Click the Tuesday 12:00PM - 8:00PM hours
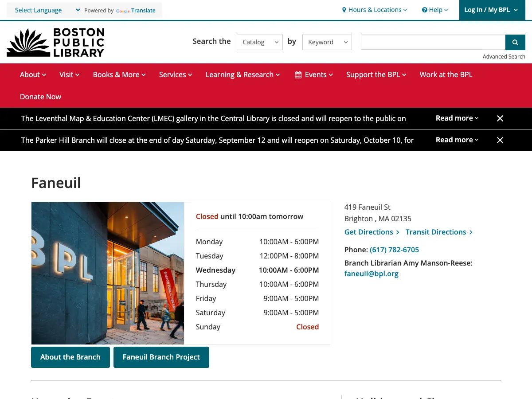The width and height of the screenshot is (532, 399). [x=257, y=256]
